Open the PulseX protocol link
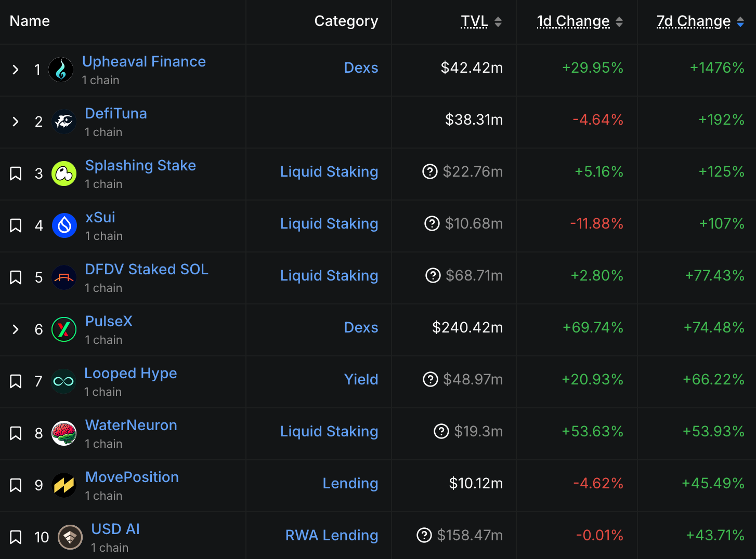This screenshot has height=559, width=756. pyautogui.click(x=109, y=321)
